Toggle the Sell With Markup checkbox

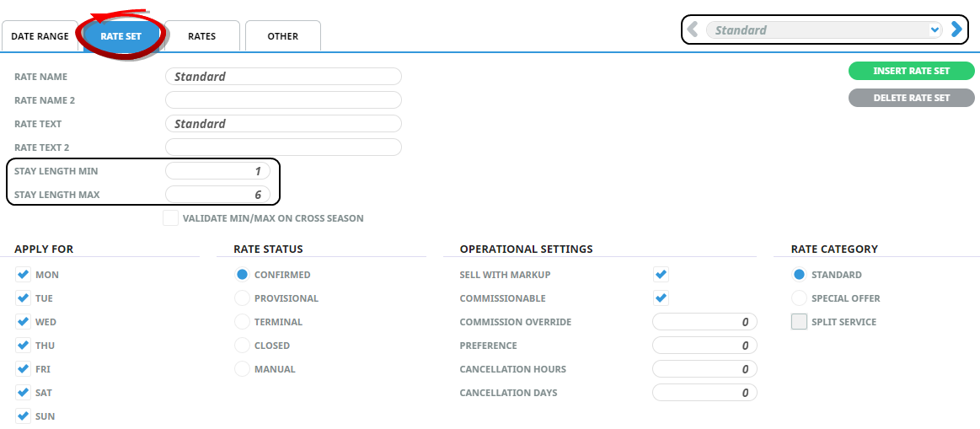click(x=661, y=275)
